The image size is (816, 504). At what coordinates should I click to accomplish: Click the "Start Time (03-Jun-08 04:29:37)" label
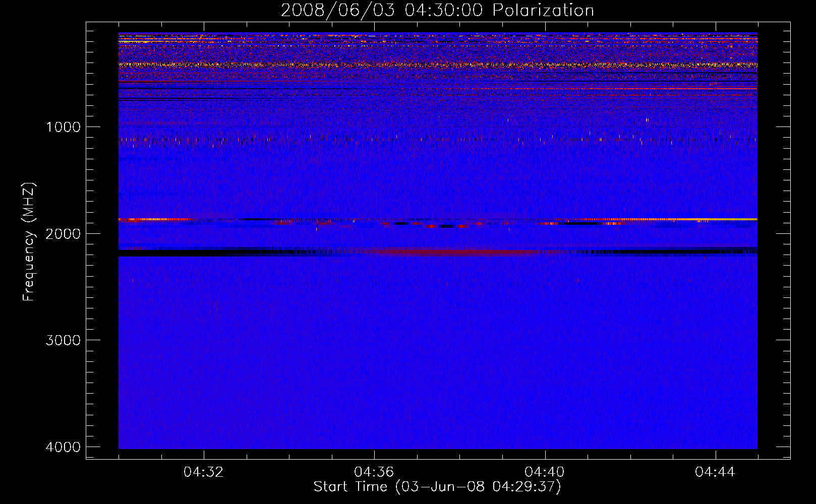tap(437, 487)
